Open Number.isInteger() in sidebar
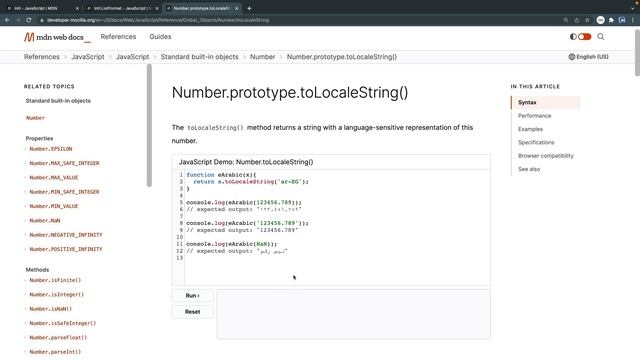640x360 pixels. [56, 294]
